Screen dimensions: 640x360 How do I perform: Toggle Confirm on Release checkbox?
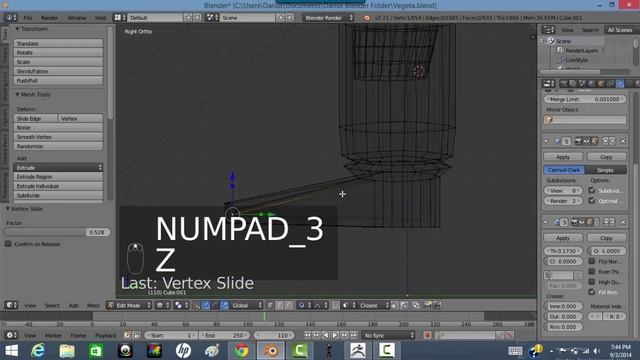point(8,244)
